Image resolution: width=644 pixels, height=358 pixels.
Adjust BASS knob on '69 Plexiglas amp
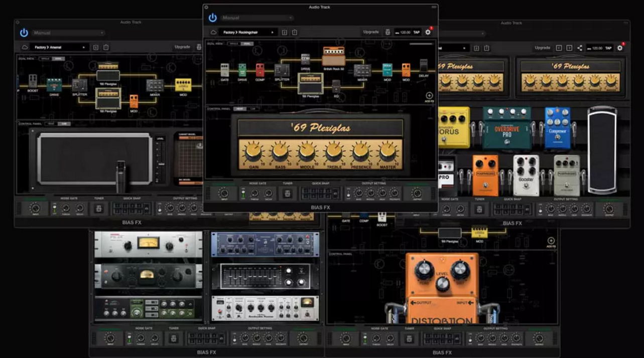point(280,151)
